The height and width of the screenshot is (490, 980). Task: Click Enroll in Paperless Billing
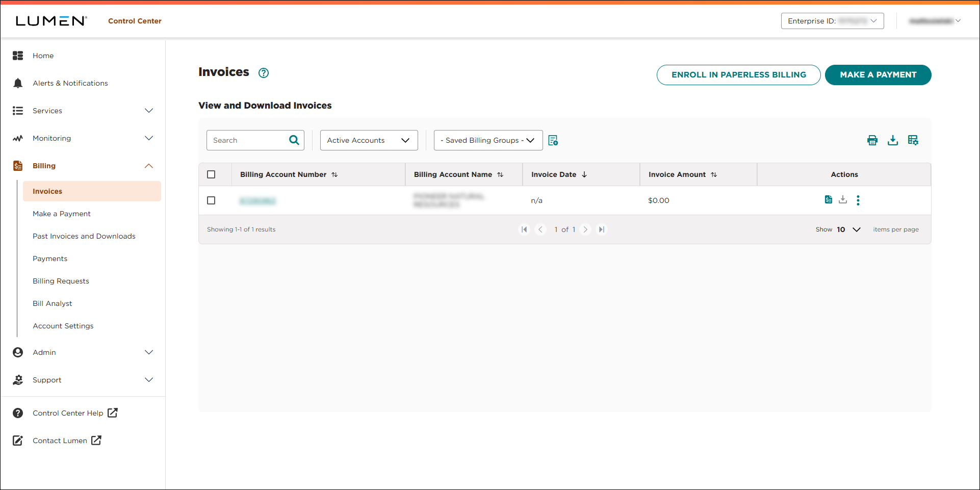coord(738,75)
